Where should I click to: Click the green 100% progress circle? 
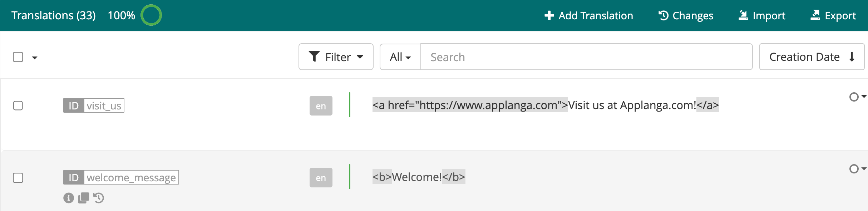coord(151,15)
